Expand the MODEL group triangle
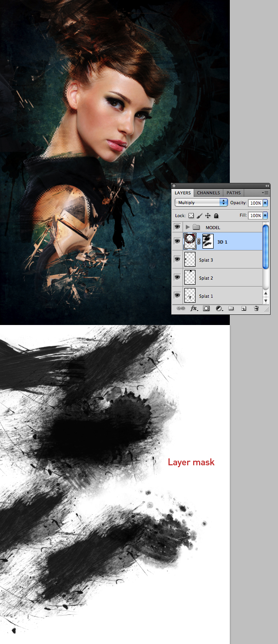278x644 pixels. click(188, 227)
